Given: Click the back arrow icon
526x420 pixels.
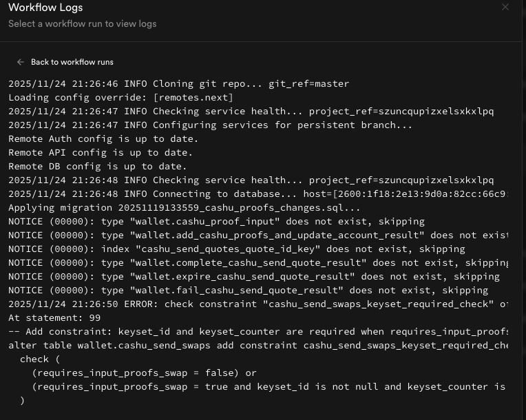Looking at the screenshot, I should coord(21,62).
